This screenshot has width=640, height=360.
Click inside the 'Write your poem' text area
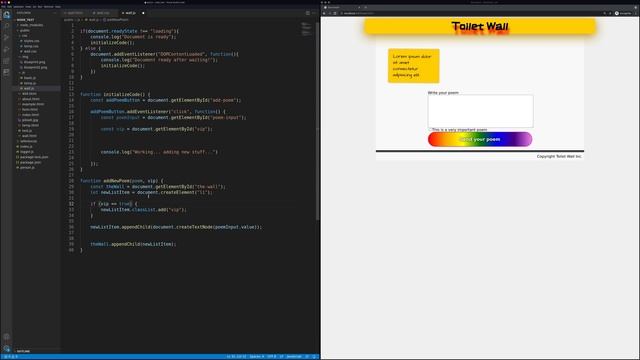[x=480, y=111]
